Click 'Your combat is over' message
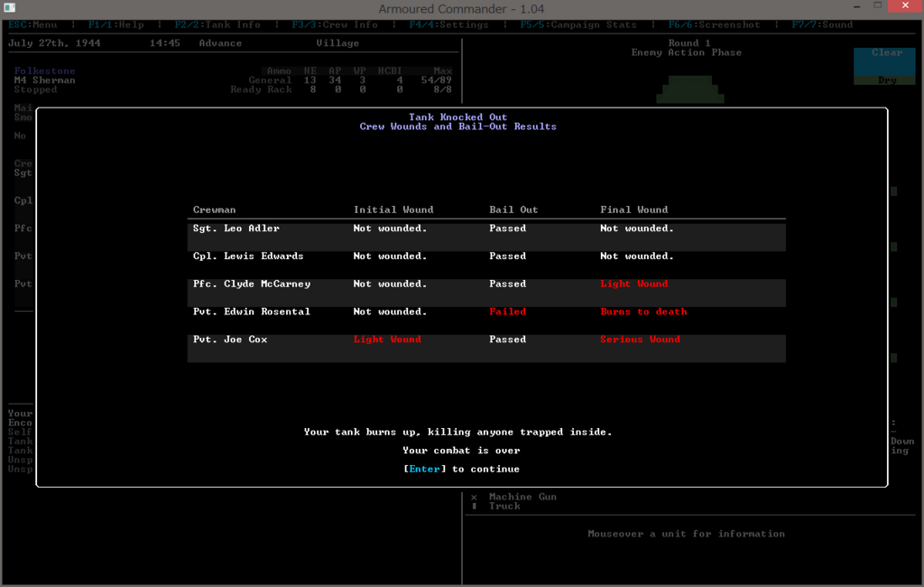The image size is (924, 587). pos(461,451)
